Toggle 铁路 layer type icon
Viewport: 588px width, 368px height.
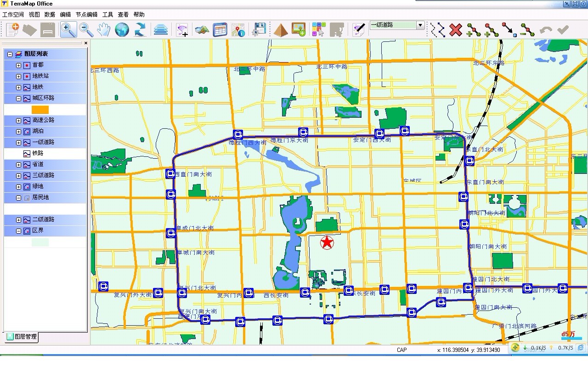coord(27,154)
